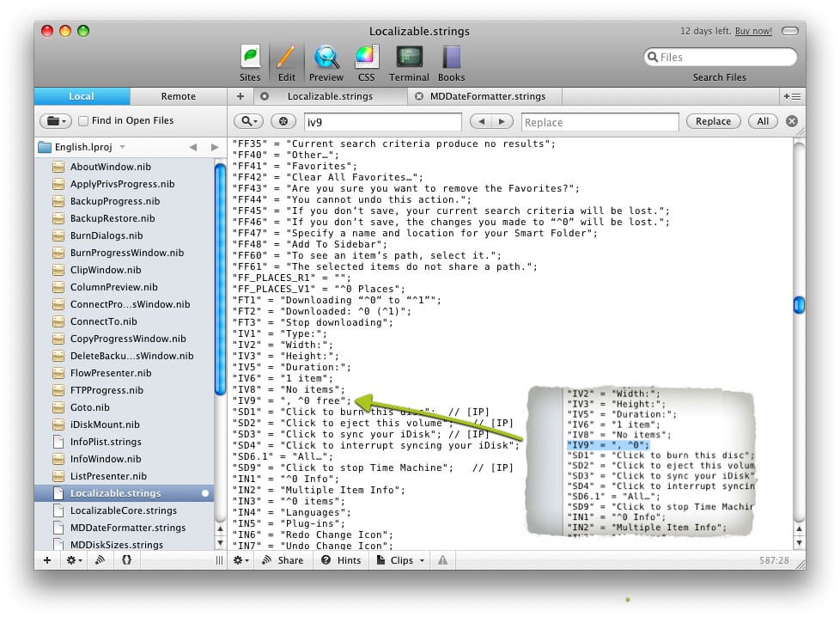The height and width of the screenshot is (617, 840).
Task: Switch to Edit mode pencil icon
Action: point(286,61)
